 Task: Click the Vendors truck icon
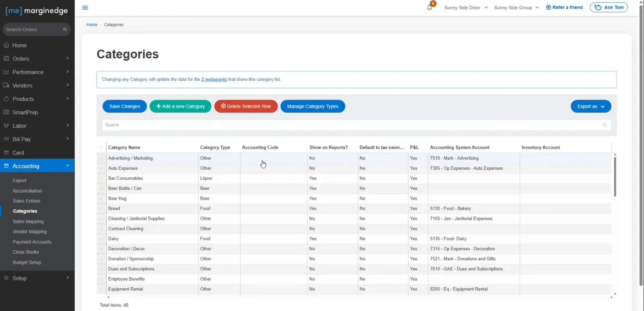(x=6, y=85)
